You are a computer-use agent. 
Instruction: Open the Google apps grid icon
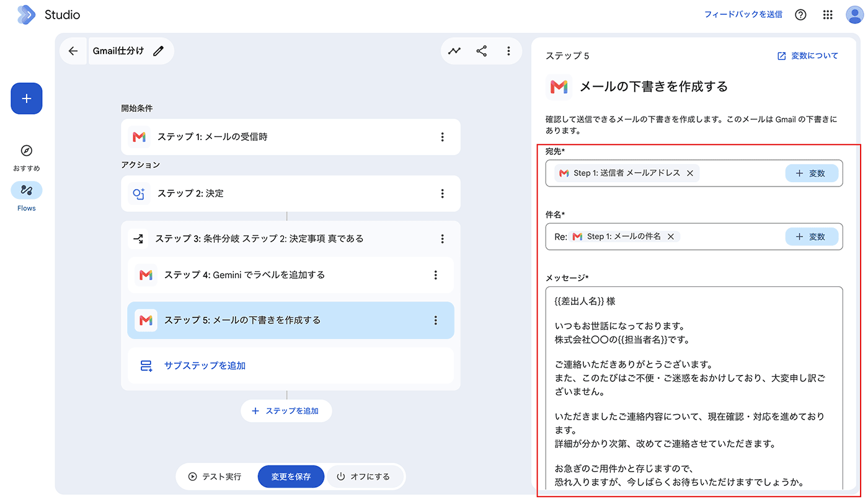click(828, 14)
